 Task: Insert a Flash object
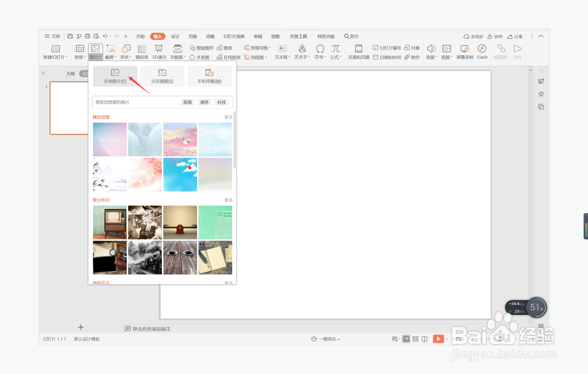[482, 52]
